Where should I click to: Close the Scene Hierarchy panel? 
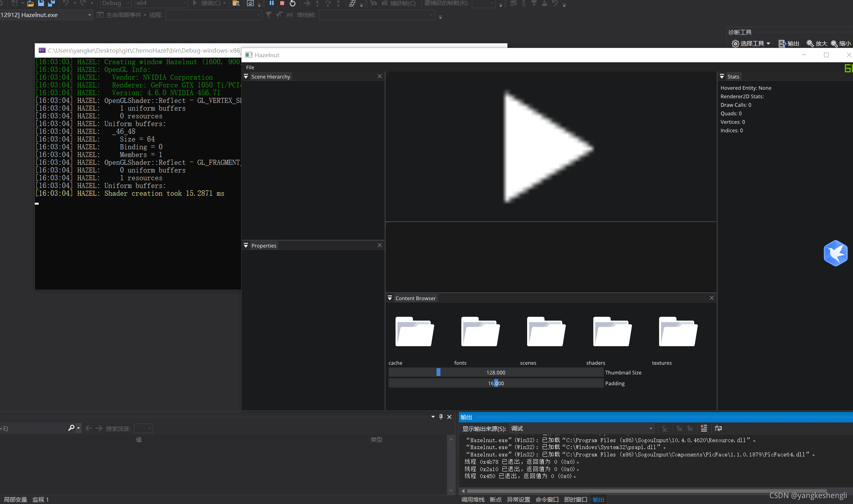pos(380,77)
